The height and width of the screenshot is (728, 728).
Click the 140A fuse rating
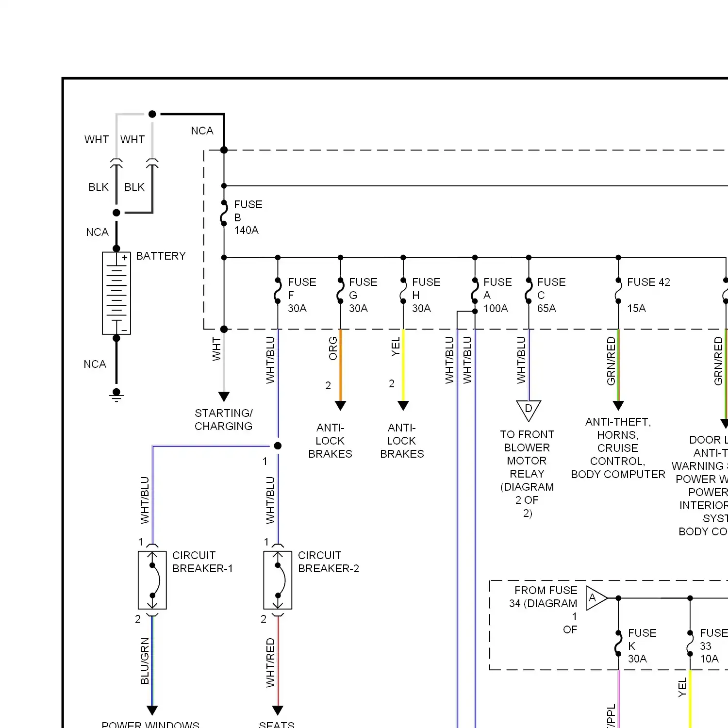tap(246, 230)
